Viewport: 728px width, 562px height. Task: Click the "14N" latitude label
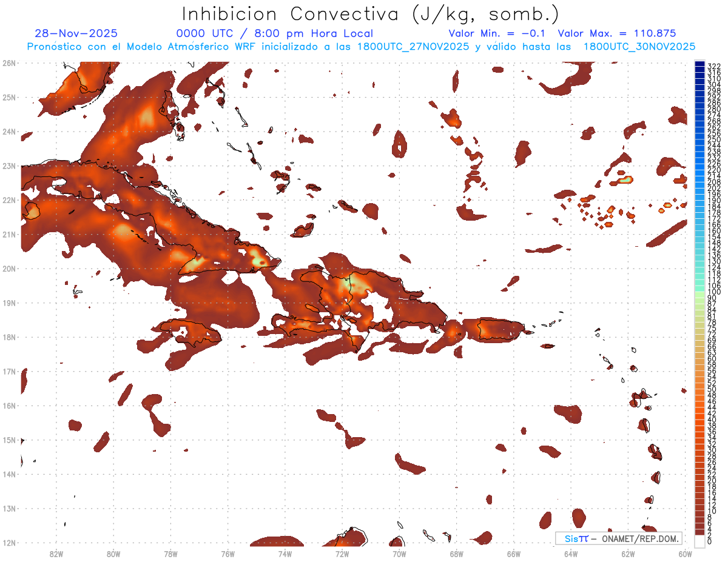[9, 474]
